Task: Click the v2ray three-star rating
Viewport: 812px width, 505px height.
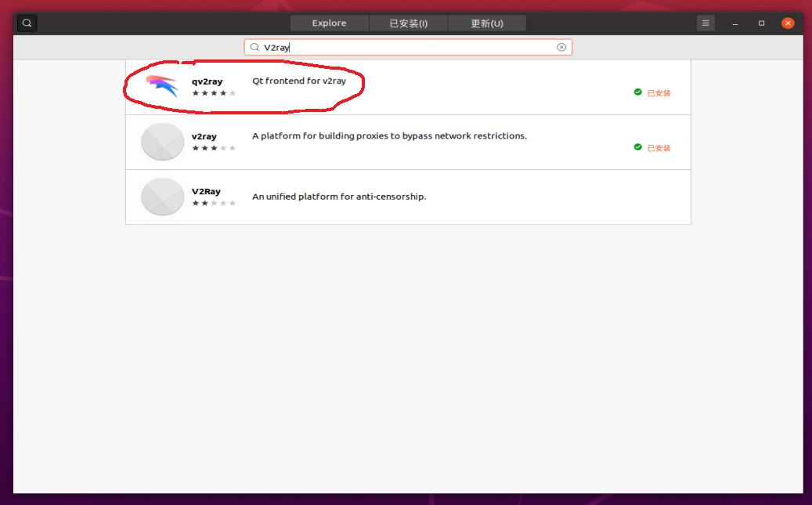Action: [214, 148]
